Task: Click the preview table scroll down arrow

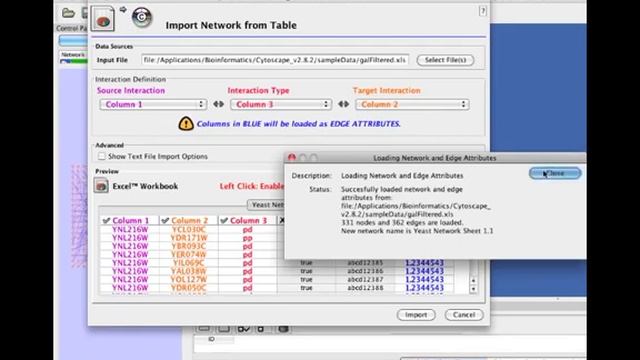Action: coord(473,289)
